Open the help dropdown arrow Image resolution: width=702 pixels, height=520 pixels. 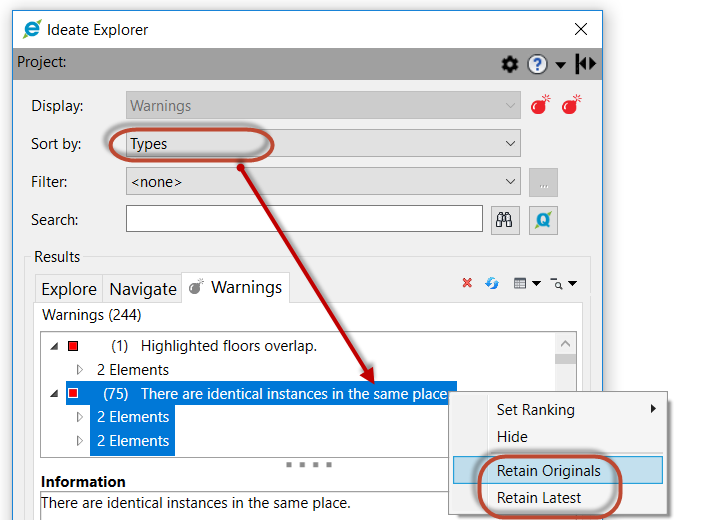point(560,65)
